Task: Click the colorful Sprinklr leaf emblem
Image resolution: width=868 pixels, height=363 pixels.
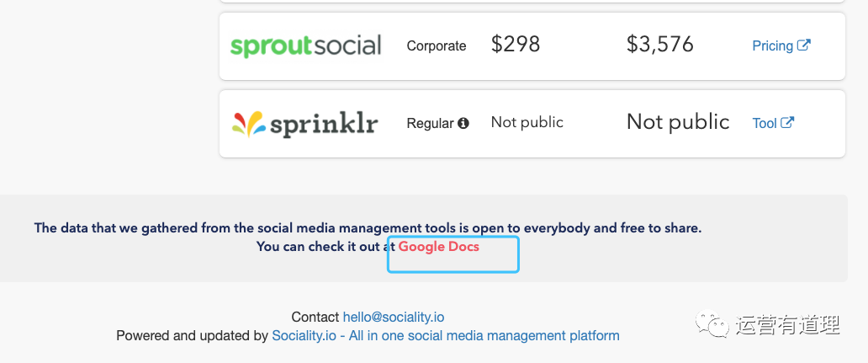Action: [248, 124]
